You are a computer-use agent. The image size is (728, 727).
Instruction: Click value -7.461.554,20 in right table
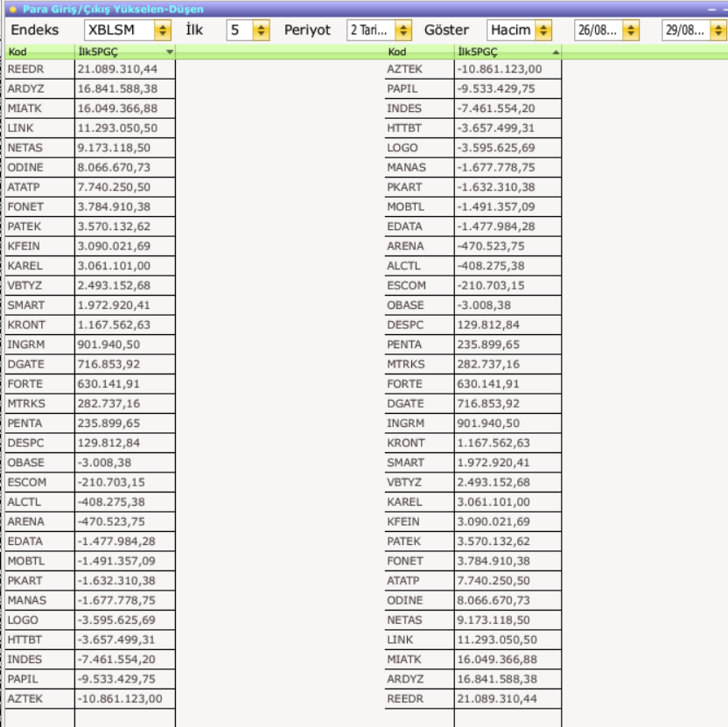click(496, 108)
